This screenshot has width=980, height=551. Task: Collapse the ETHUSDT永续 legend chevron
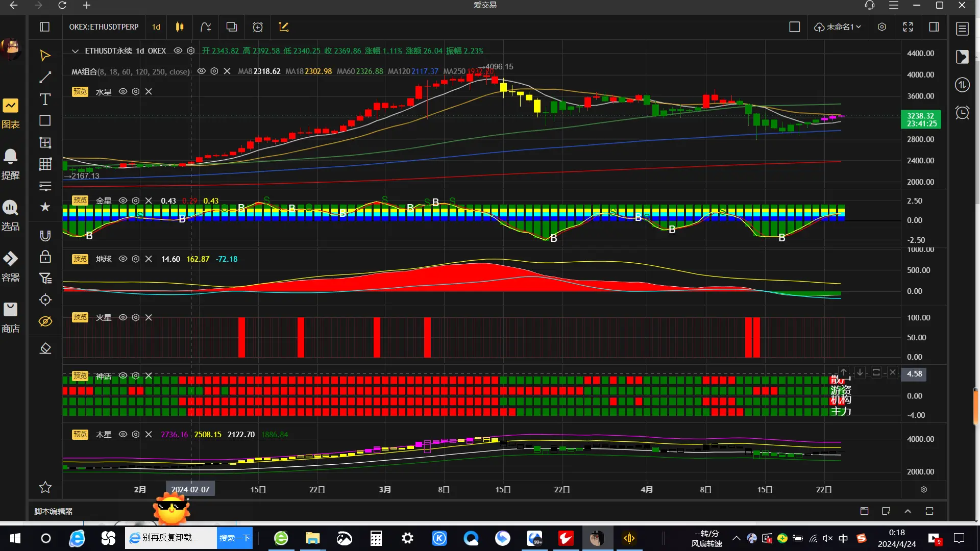pyautogui.click(x=75, y=51)
